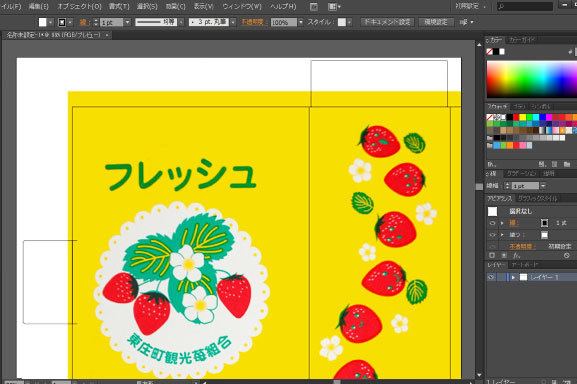Switch to the カラー panel tab
577x384 pixels.
coord(495,40)
